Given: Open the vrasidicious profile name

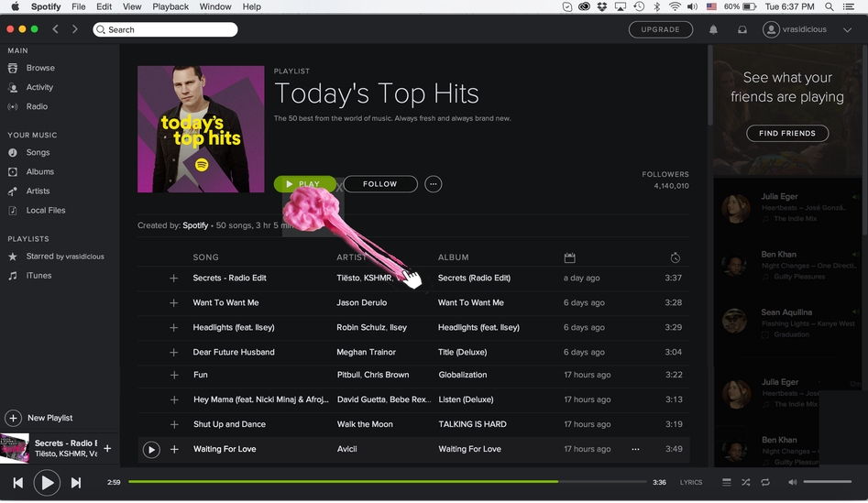Looking at the screenshot, I should [x=805, y=30].
